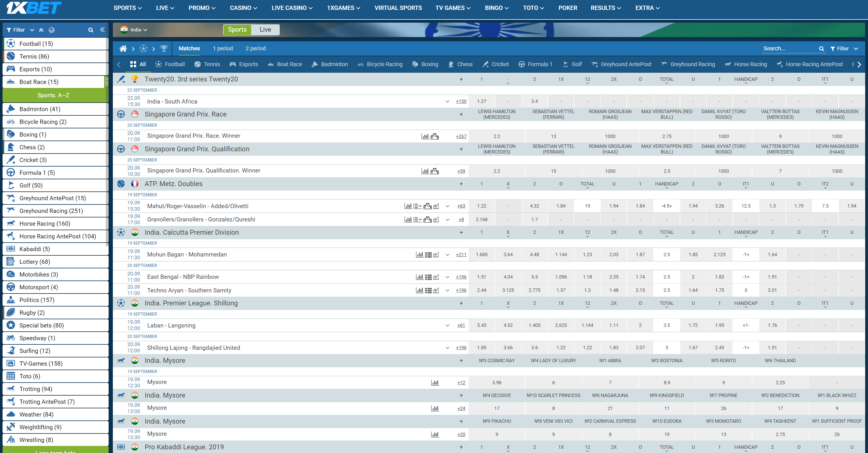The height and width of the screenshot is (453, 868).
Task: Open East Bengal - NBP Rainbow match
Action: (183, 277)
